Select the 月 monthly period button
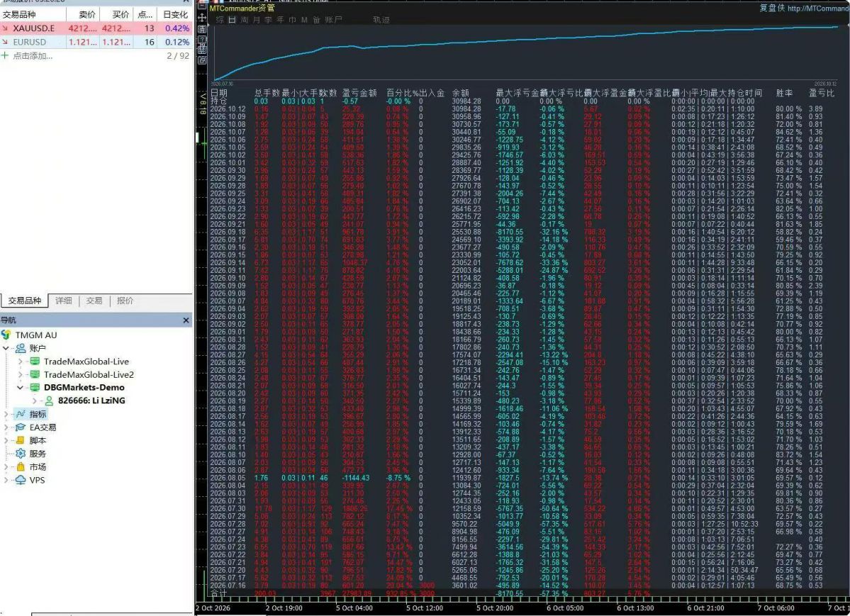Screen dimensions: 850x616 click(x=257, y=20)
